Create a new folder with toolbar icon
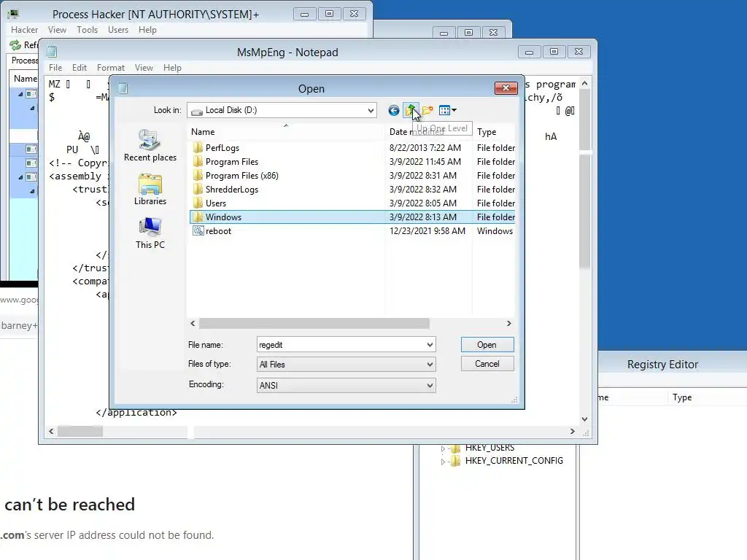The width and height of the screenshot is (747, 560). [x=427, y=111]
